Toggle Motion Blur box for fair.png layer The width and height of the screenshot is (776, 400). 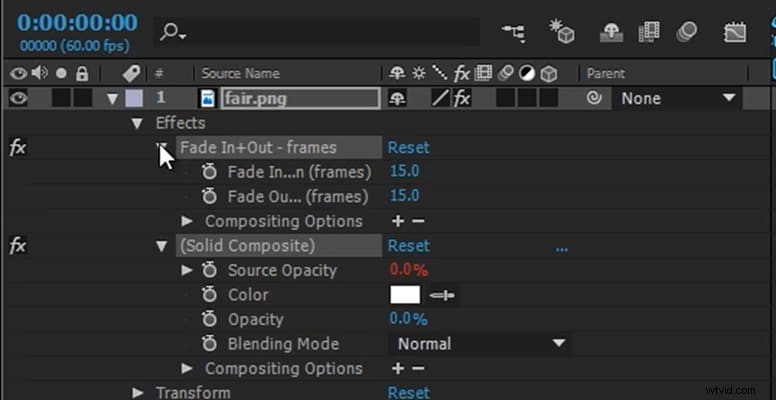505,98
